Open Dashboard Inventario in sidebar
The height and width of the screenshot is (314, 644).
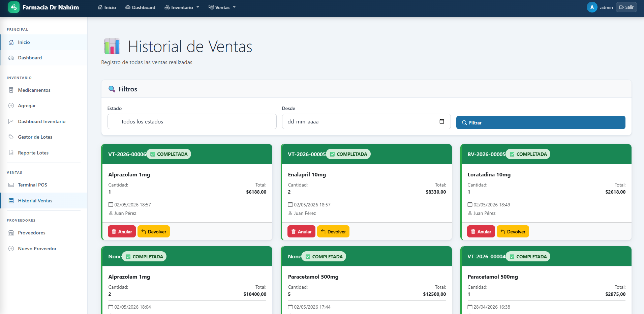coord(44,121)
